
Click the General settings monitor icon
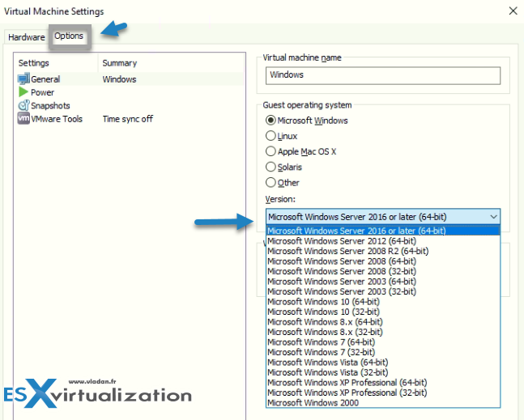pyautogui.click(x=23, y=79)
